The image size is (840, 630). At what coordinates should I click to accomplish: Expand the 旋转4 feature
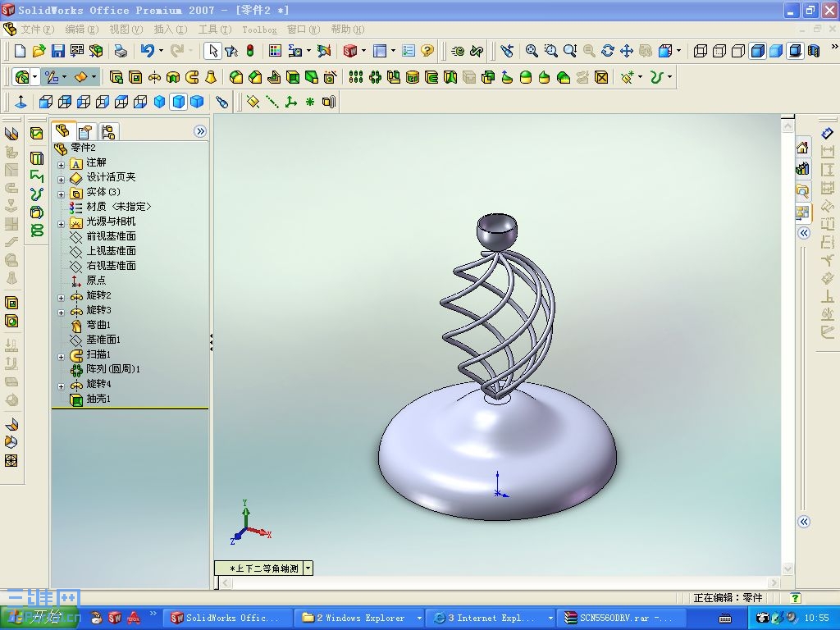coord(61,386)
